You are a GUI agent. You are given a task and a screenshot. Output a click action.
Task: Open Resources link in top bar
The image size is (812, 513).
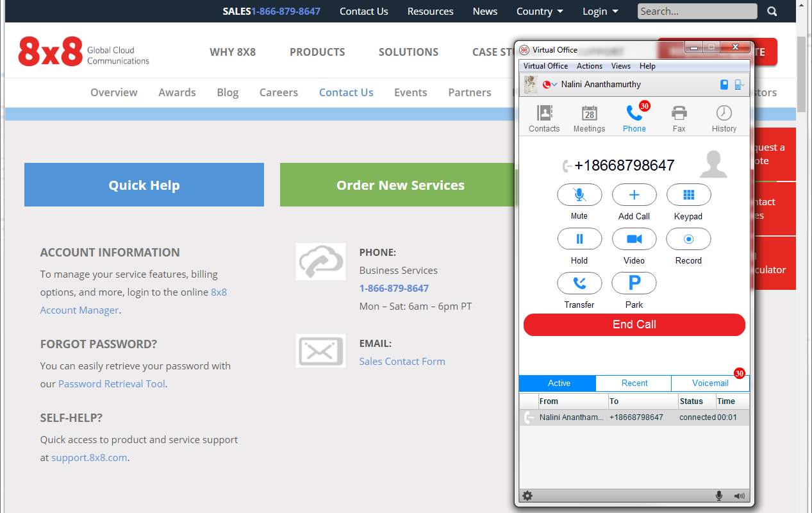tap(430, 12)
